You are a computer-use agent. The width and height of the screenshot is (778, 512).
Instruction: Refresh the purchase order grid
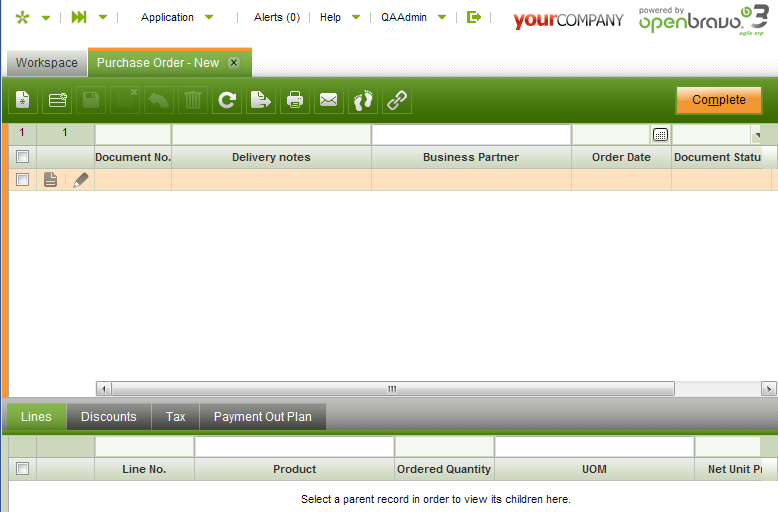[x=227, y=100]
